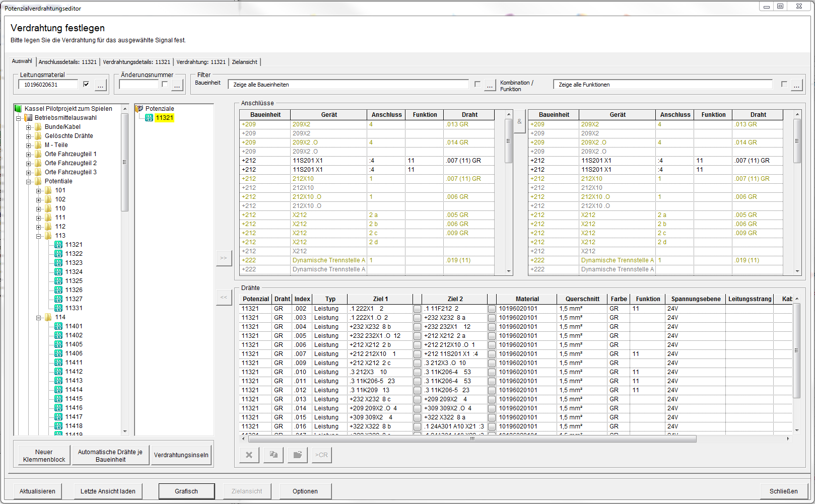Click the Aktualisieren button

click(x=37, y=491)
